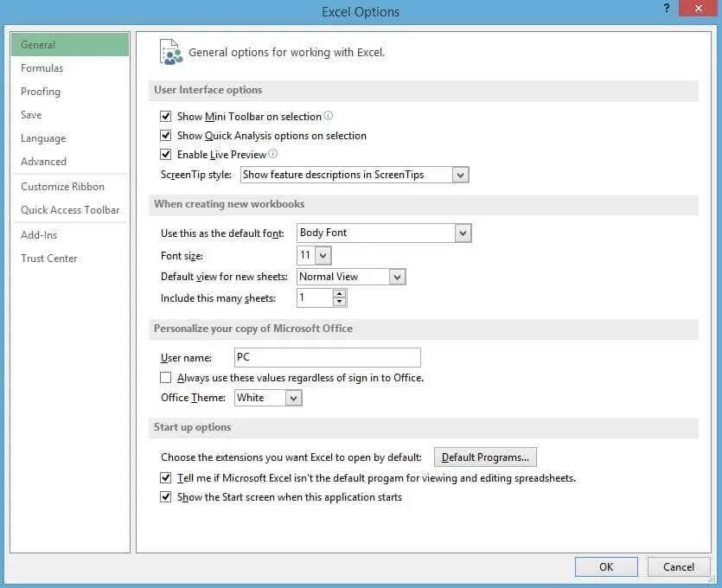Expand the Font size dropdown
722x588 pixels.
click(323, 256)
